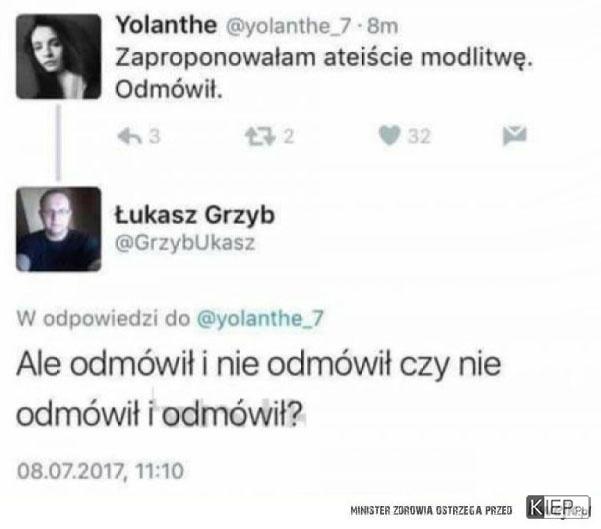
Task: Click the envelope direct message icon
Action: click(x=515, y=136)
